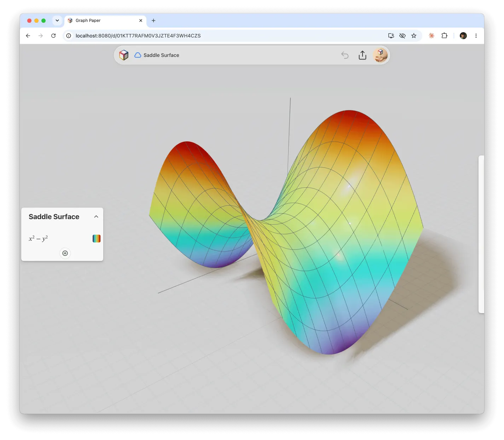Collapse the Saddle Surface panel
The image size is (504, 440).
coord(96,217)
